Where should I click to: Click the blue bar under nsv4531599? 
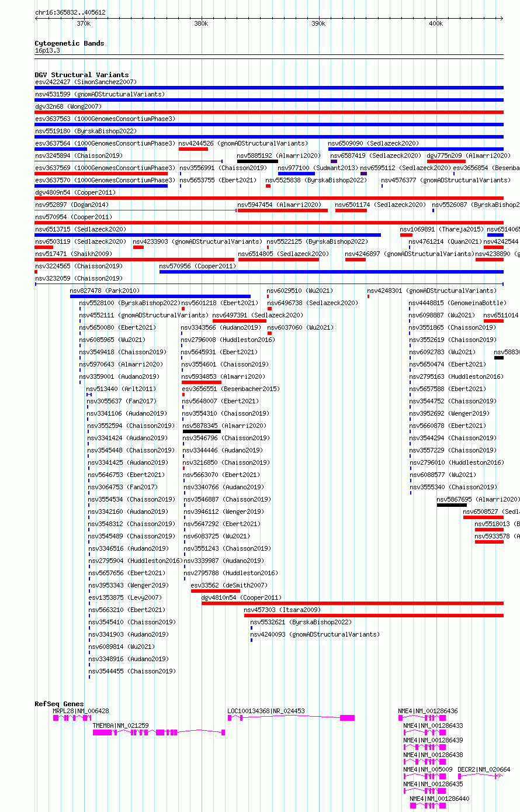pos(269,100)
